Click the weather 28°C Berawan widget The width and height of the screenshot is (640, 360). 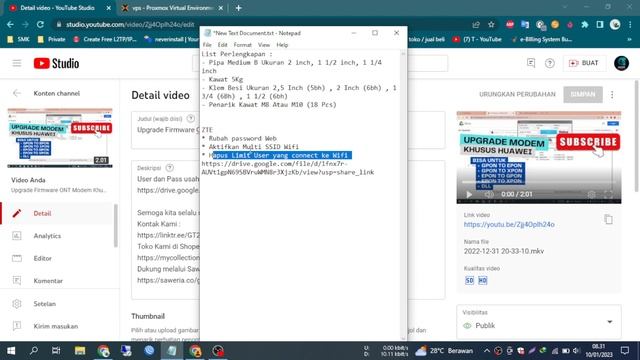pyautogui.click(x=444, y=351)
